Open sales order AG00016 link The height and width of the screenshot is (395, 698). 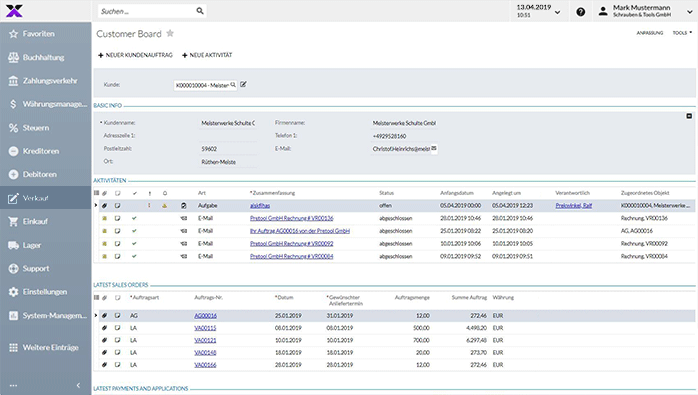206,315
